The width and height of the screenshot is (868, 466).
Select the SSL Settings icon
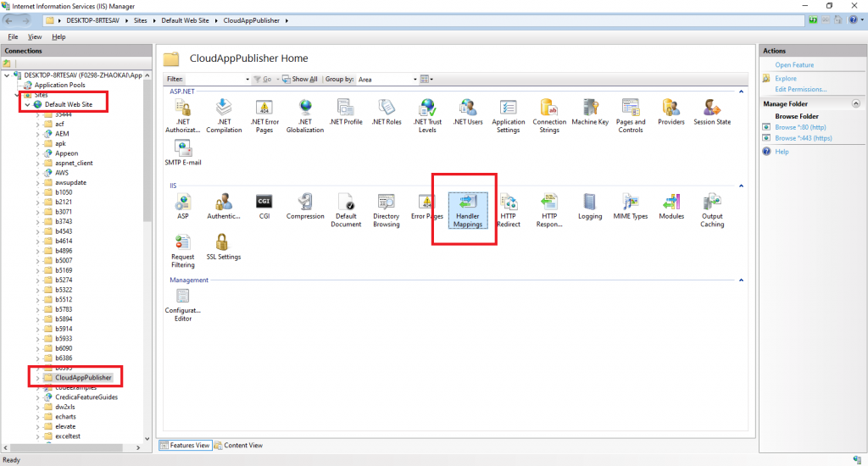[x=224, y=247]
